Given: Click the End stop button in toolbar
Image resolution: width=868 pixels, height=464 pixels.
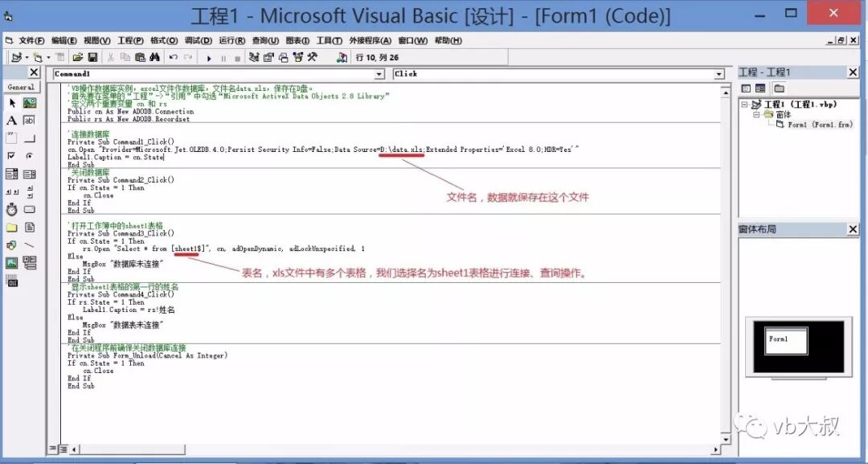Looking at the screenshot, I should pyautogui.click(x=237, y=58).
